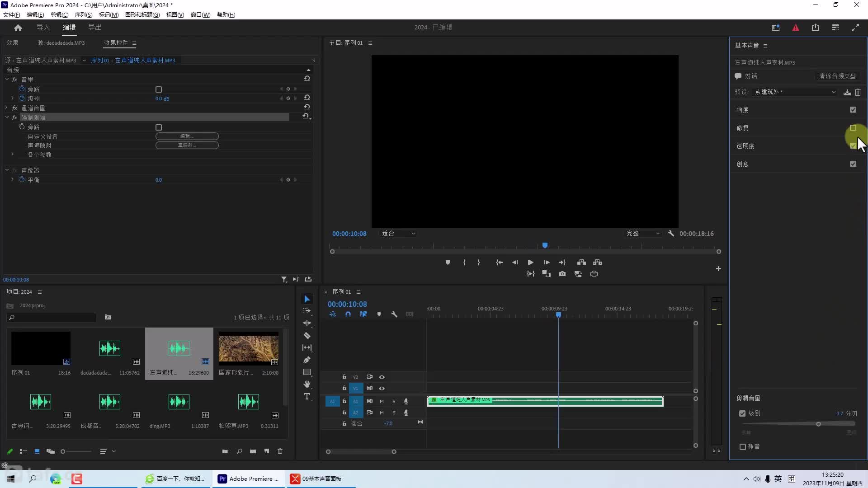The width and height of the screenshot is (868, 488).
Task: Open 预设 dropdown 从建筑外
Action: coord(795,92)
